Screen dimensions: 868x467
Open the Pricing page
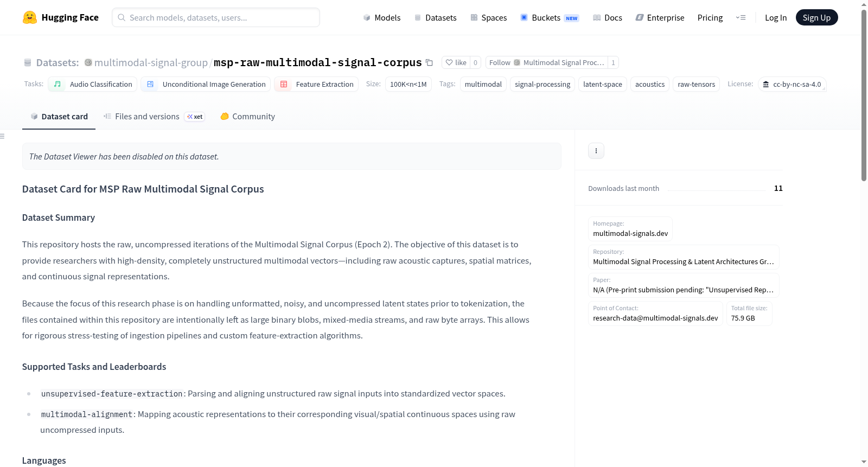click(710, 18)
